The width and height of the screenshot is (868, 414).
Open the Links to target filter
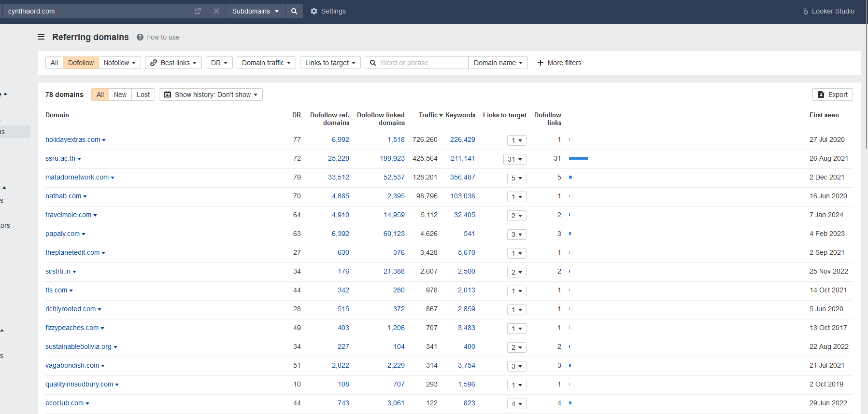click(330, 63)
